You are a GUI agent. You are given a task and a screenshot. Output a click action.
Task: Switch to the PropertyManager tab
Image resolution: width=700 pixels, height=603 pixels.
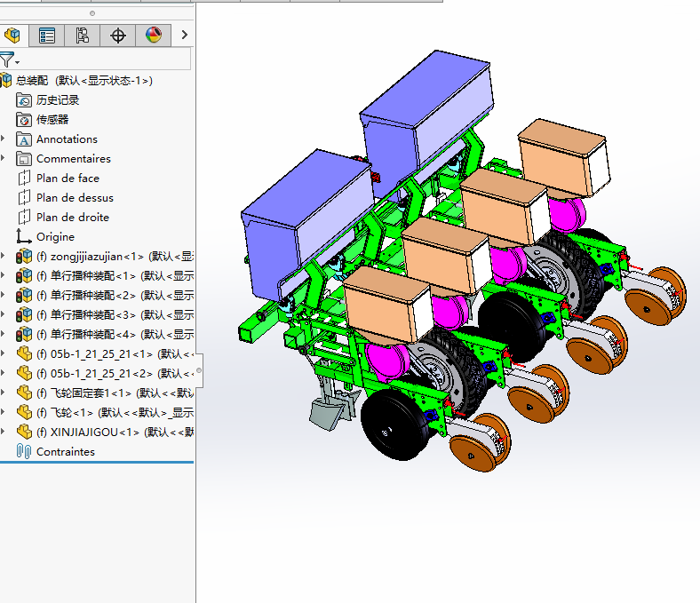coord(47,35)
